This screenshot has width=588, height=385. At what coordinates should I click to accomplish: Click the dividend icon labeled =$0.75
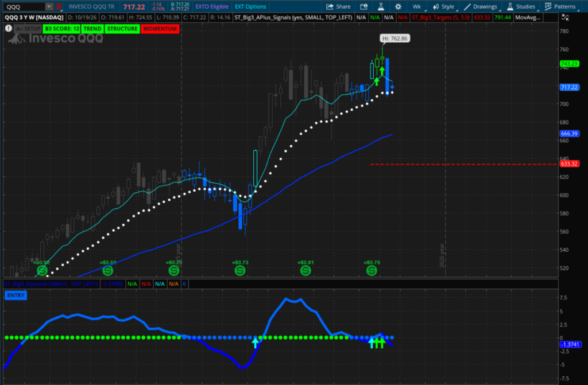pos(372,270)
